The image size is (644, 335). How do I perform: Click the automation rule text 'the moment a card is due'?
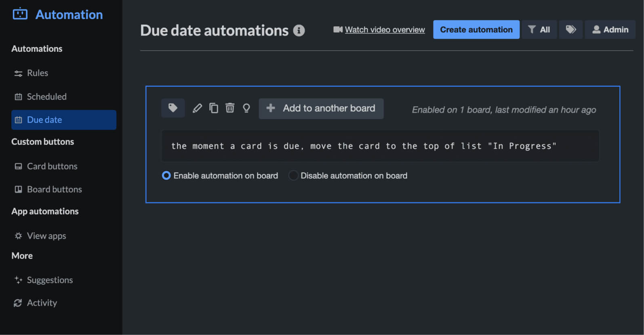(x=380, y=146)
